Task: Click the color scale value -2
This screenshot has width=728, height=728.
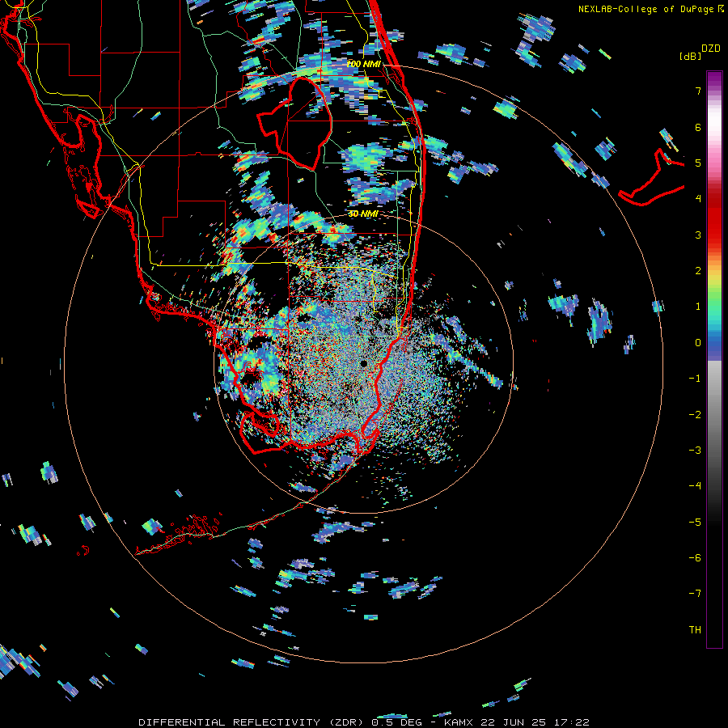Action: pyautogui.click(x=695, y=415)
